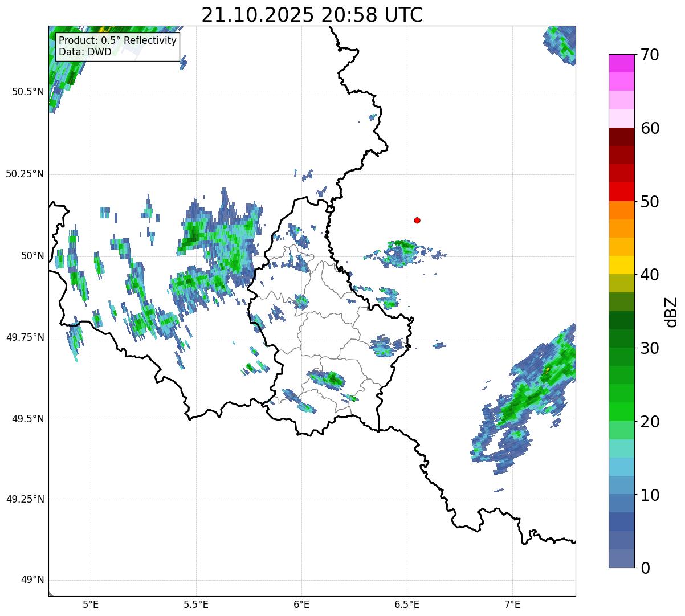
Task: Pick the cyan-blue swatch between 10 and 20
Action: click(621, 467)
